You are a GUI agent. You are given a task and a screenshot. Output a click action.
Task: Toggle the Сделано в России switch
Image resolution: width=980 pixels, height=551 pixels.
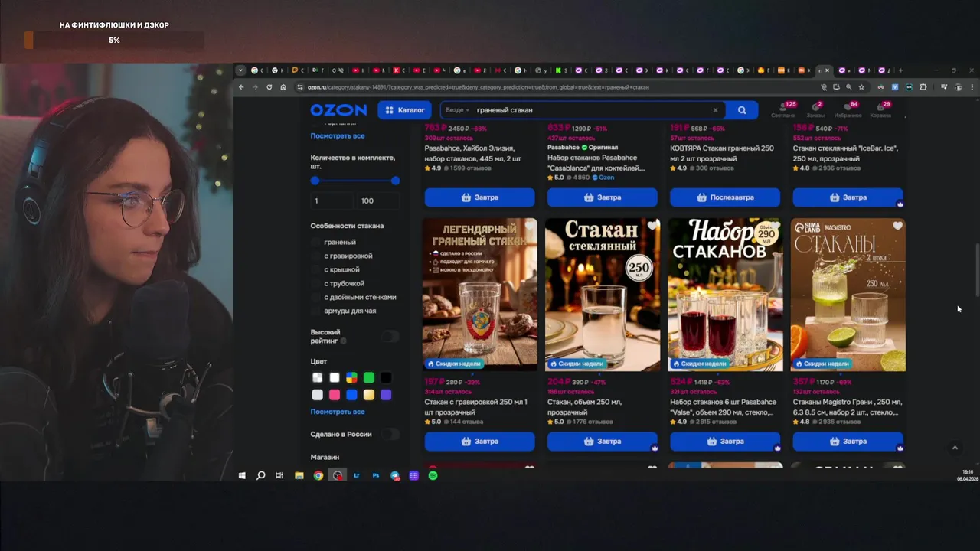tap(390, 434)
